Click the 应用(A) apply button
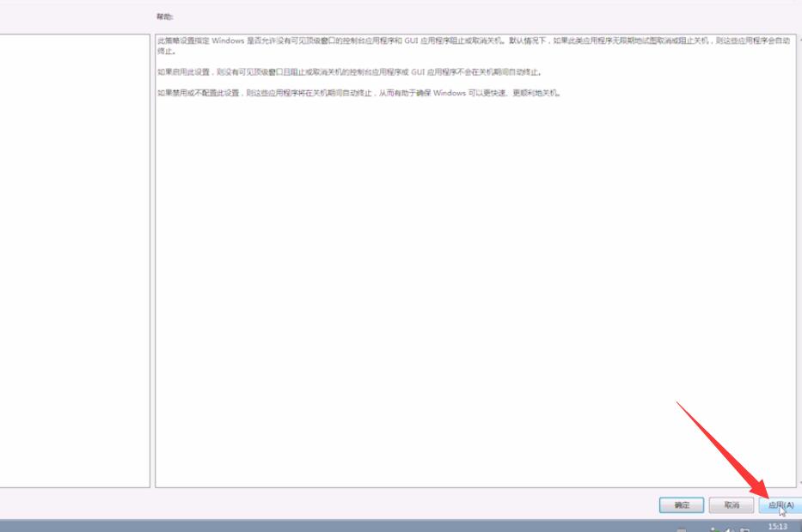This screenshot has width=802, height=532. pyautogui.click(x=781, y=504)
